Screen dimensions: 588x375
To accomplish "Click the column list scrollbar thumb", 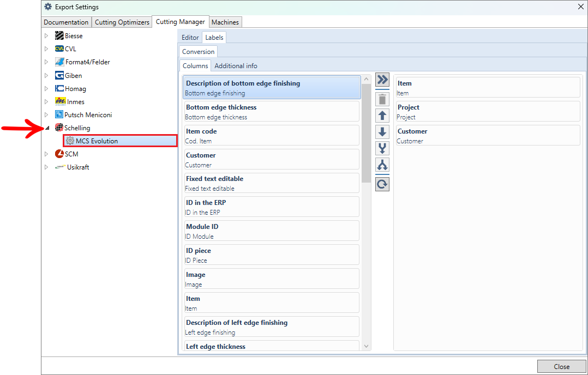I will coord(367,133).
